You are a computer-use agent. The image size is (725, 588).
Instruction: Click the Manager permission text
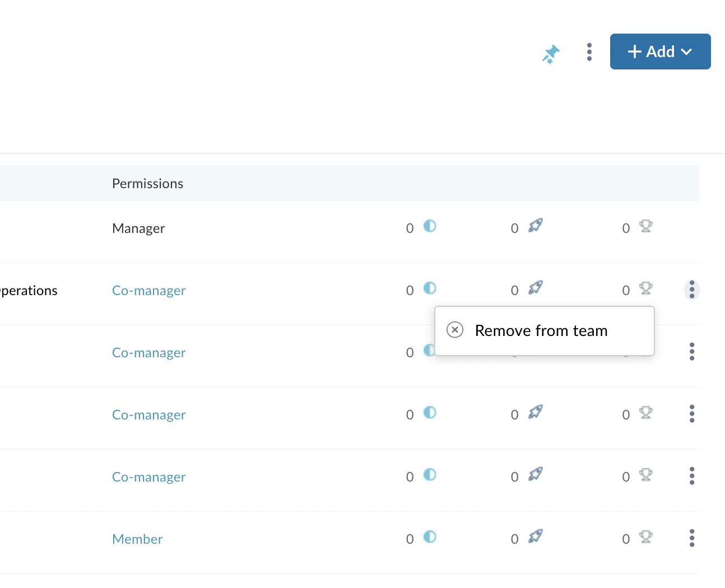(x=138, y=228)
